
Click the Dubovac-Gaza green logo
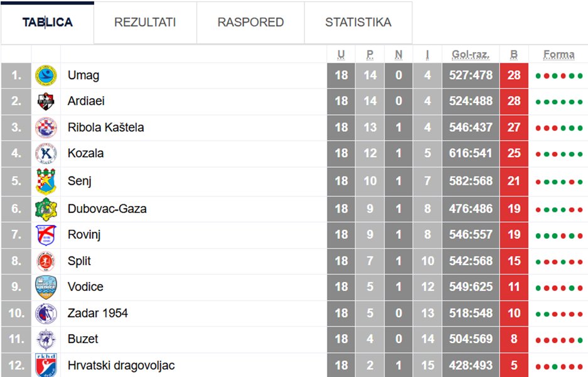[x=46, y=209]
